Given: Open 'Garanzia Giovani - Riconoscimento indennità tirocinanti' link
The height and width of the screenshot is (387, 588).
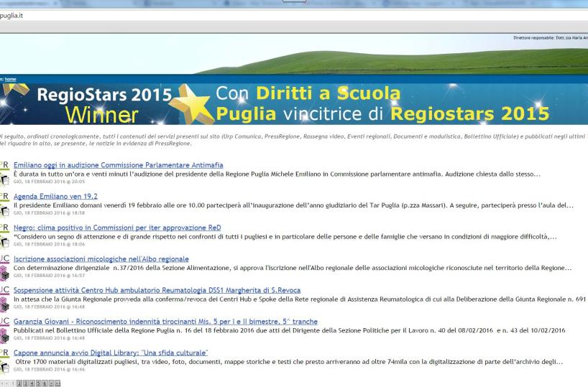Looking at the screenshot, I should point(165,322).
